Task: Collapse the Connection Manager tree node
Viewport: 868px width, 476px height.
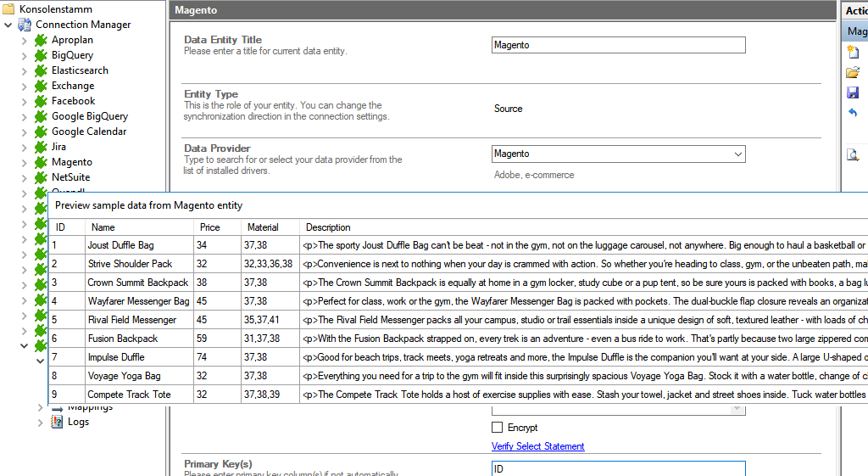Action: coord(8,25)
